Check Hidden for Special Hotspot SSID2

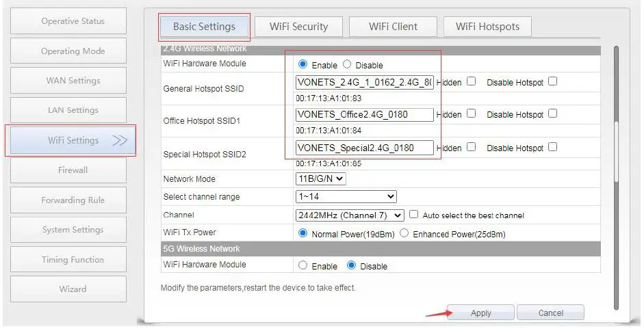(472, 146)
